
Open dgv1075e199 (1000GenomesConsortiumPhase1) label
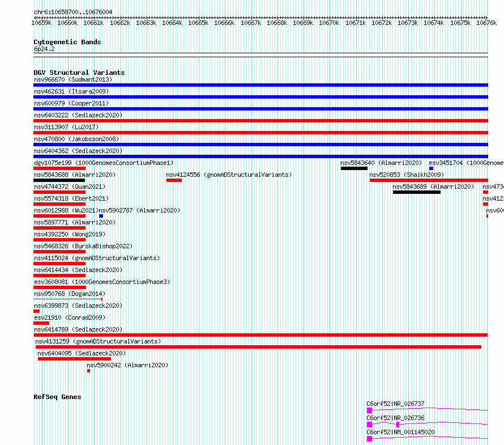pyautogui.click(x=104, y=163)
